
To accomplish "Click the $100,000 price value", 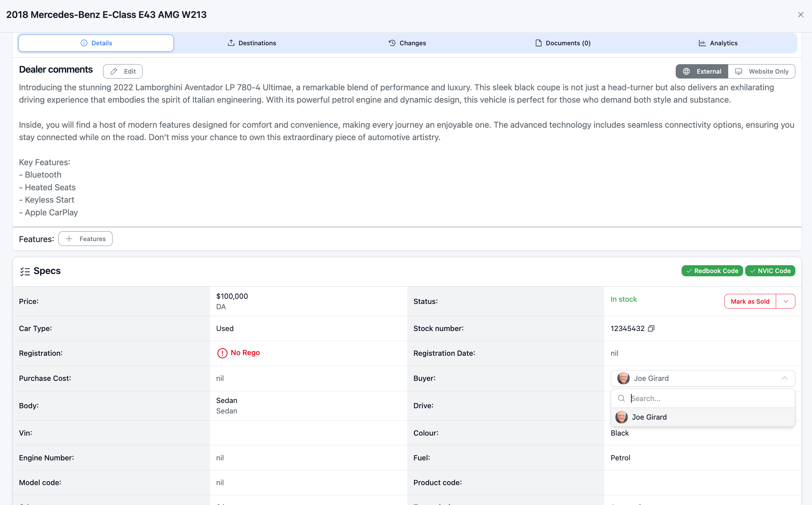I will (232, 296).
